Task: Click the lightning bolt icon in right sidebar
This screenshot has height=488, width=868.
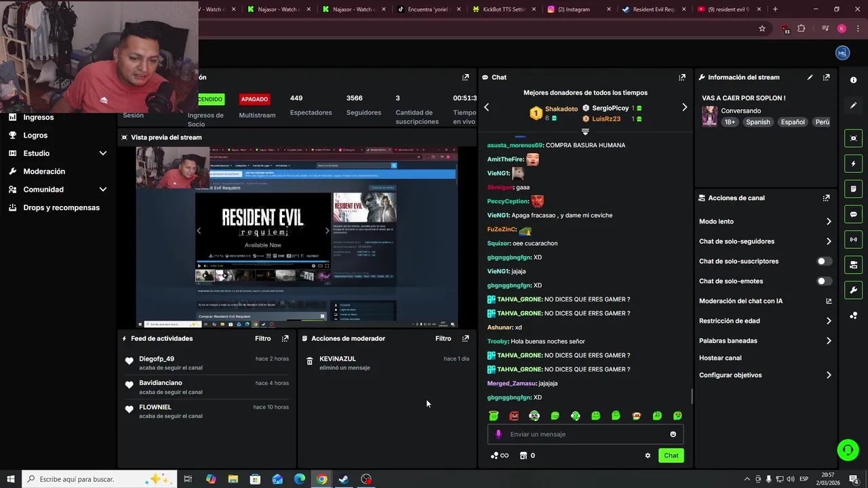Action: 853,163
